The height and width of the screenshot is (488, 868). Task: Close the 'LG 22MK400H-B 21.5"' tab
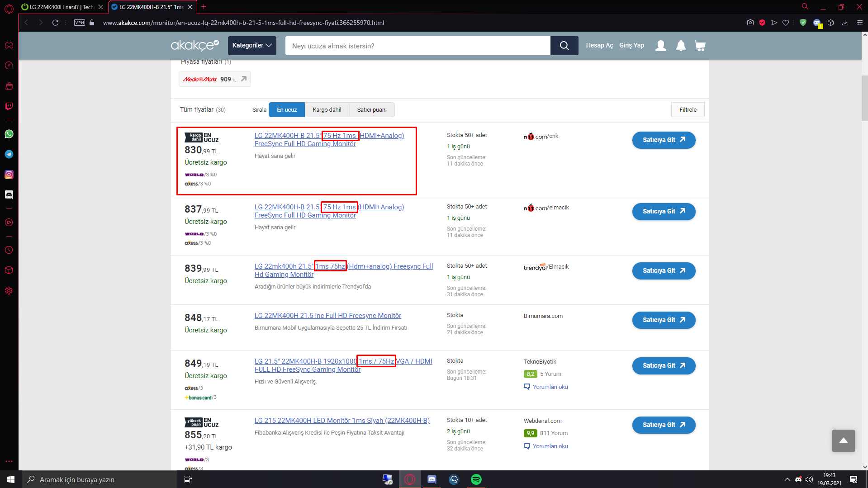[190, 7]
